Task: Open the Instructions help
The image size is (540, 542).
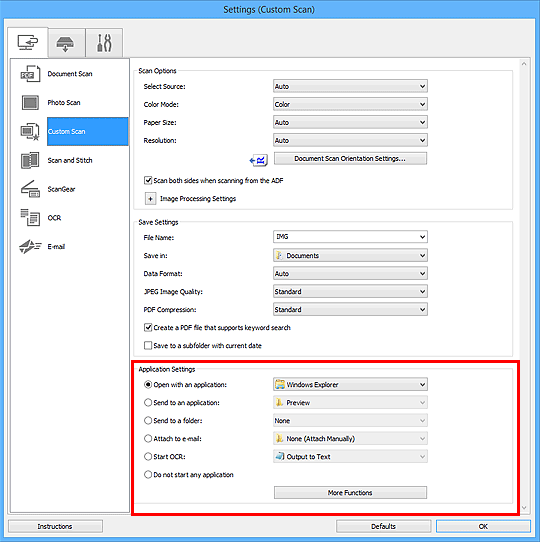Action: click(55, 526)
